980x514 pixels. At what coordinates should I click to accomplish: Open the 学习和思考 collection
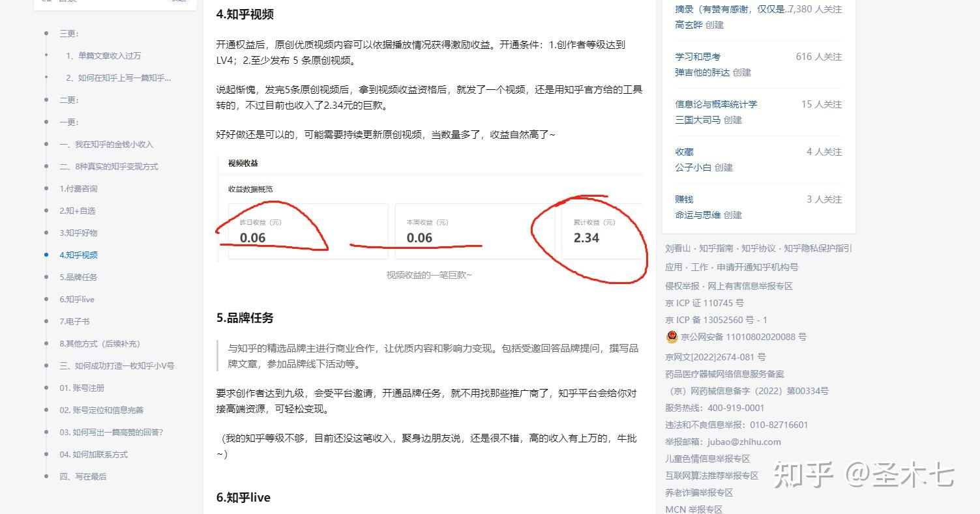click(698, 57)
